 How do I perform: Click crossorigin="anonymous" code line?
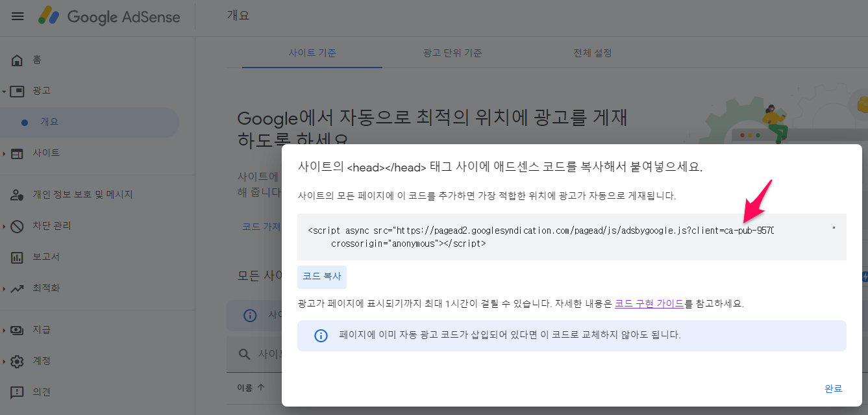coord(408,244)
